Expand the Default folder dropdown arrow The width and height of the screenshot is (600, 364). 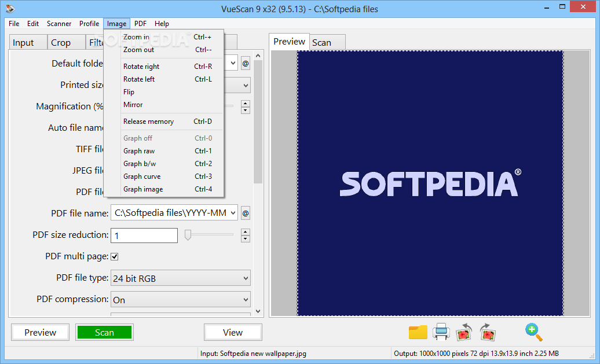click(x=233, y=63)
